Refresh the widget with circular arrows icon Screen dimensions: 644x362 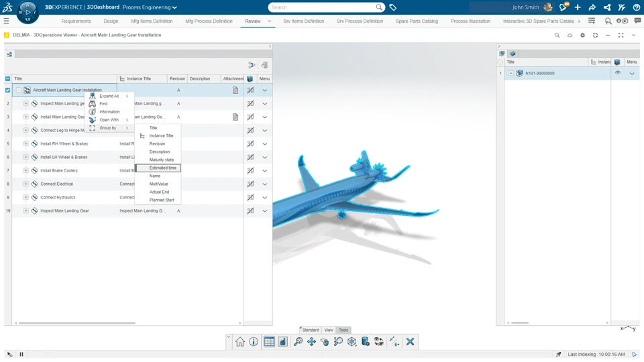[x=595, y=36]
